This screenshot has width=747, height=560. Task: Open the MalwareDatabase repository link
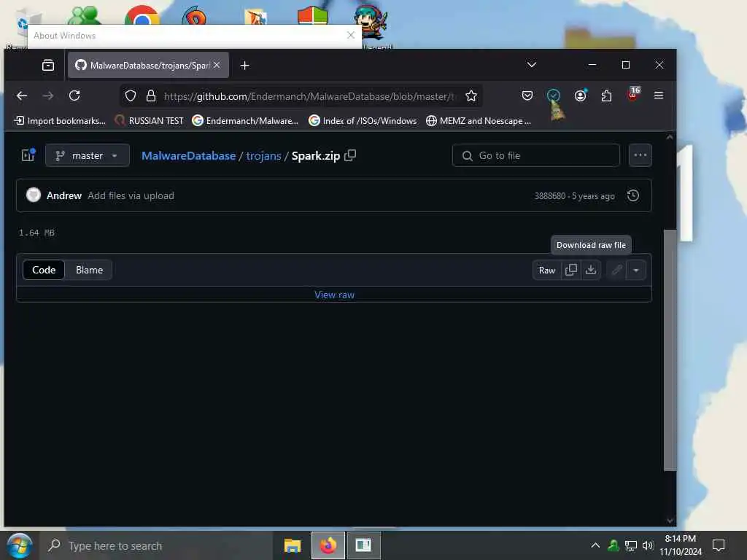point(189,156)
